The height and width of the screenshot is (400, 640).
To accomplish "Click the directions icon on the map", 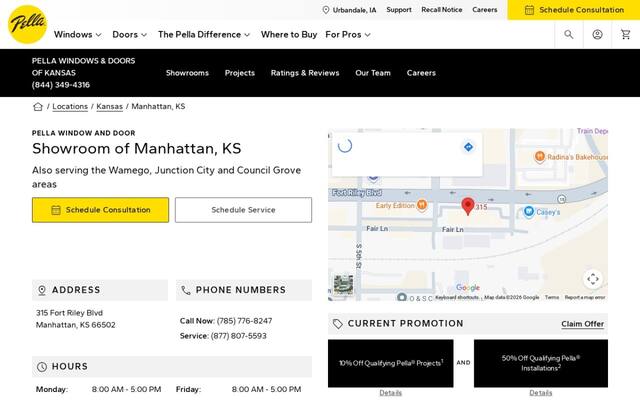I will [x=468, y=147].
